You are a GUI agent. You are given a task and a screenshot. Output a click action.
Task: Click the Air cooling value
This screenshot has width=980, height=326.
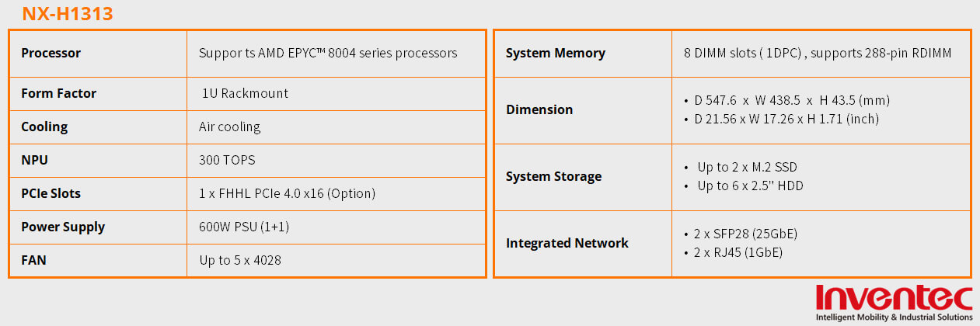coord(229,127)
